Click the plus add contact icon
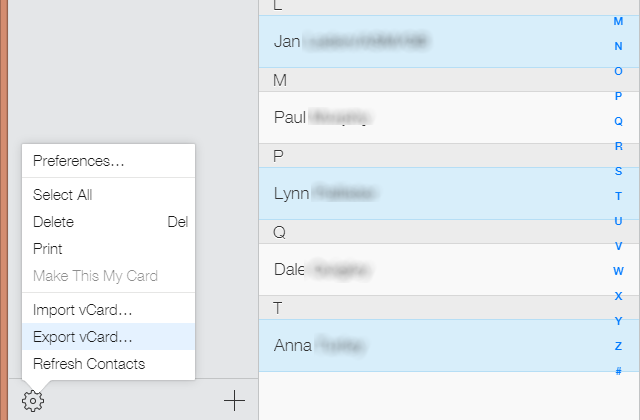Viewport: 640px width, 420px height. [234, 401]
